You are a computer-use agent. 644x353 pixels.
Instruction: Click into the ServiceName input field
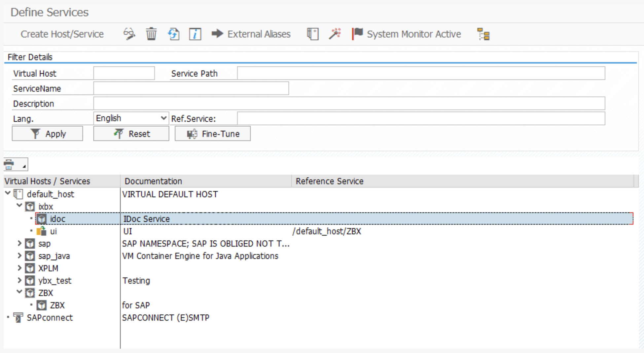[191, 89]
